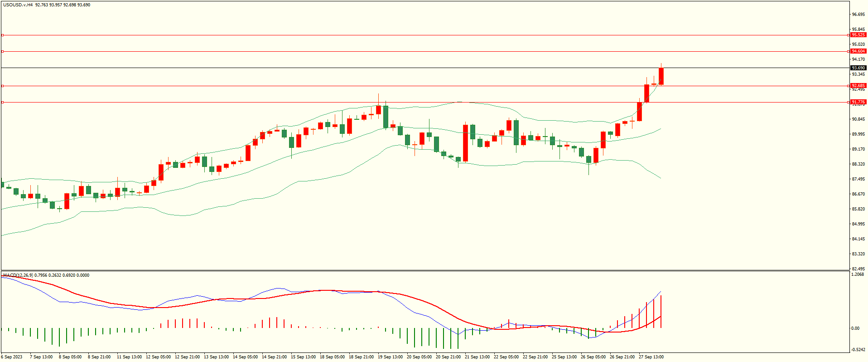Click the 91.776 red price level tag
The width and height of the screenshot is (868, 362).
click(858, 102)
